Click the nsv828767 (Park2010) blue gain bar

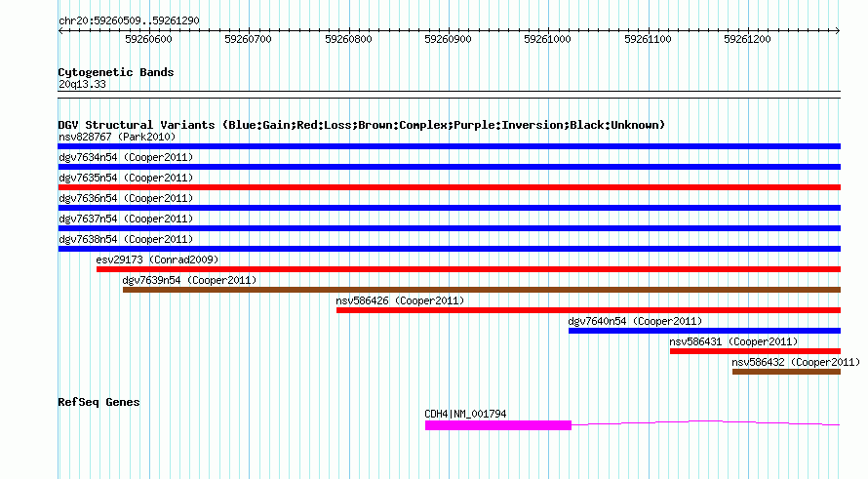(449, 146)
